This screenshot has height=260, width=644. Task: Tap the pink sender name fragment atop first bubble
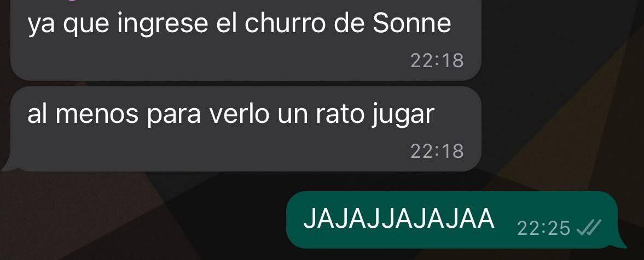point(72,1)
